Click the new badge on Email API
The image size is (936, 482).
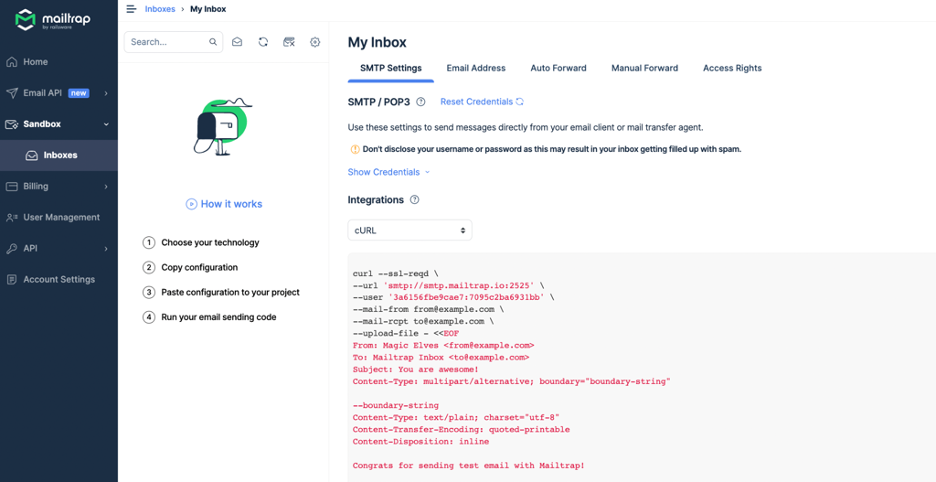coord(79,93)
